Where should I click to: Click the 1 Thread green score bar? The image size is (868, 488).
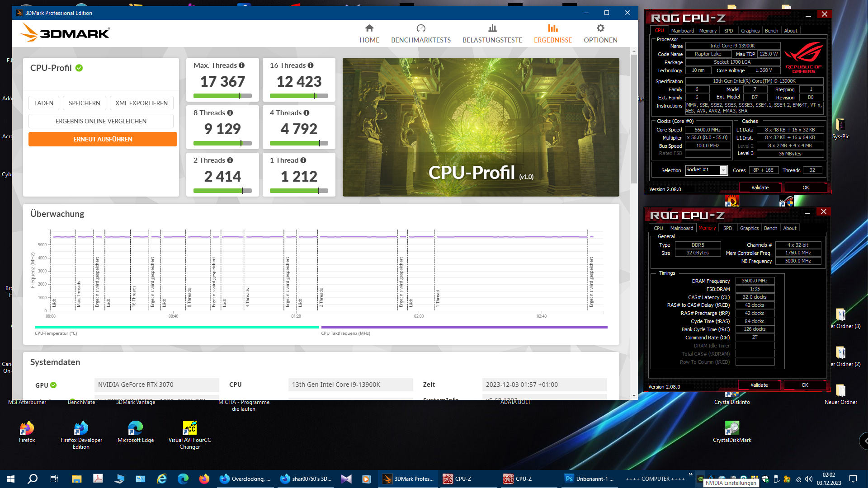(299, 191)
